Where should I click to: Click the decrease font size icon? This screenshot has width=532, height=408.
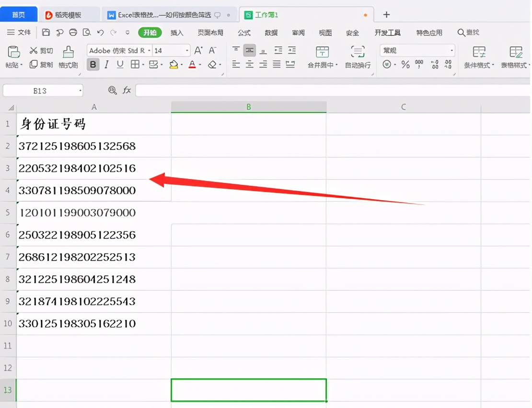coord(212,50)
